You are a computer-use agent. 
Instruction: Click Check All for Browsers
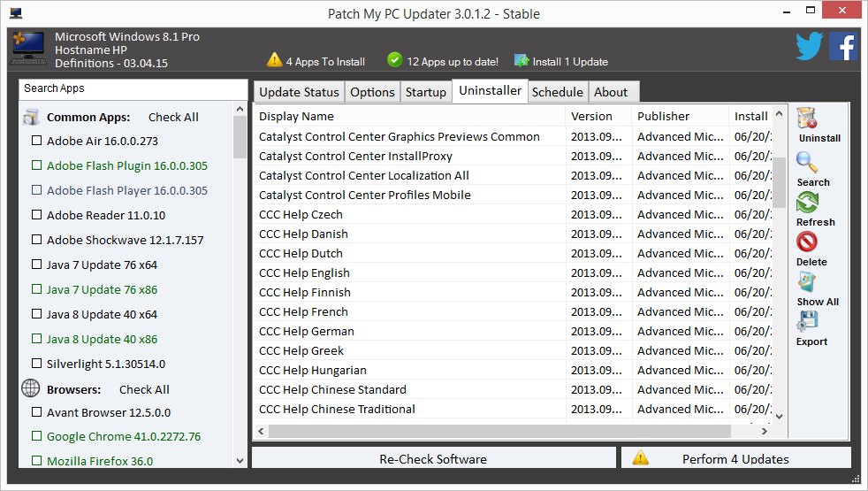click(x=144, y=389)
